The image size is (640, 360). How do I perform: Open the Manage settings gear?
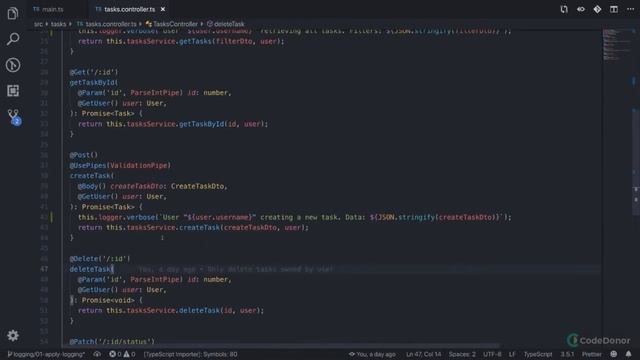point(13,336)
